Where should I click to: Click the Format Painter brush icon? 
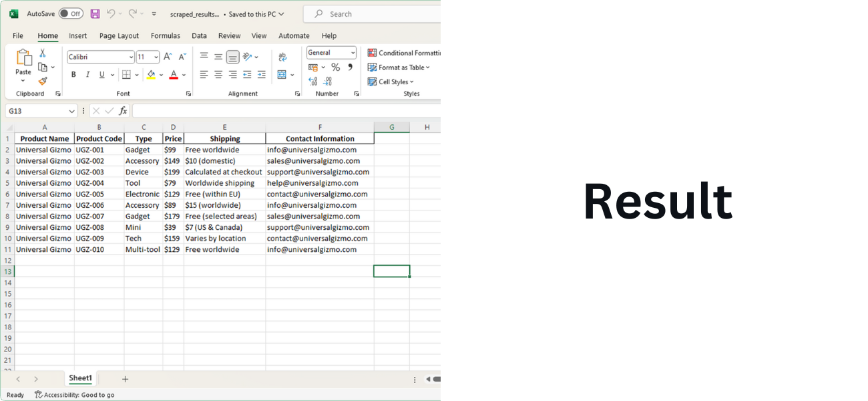(x=43, y=81)
